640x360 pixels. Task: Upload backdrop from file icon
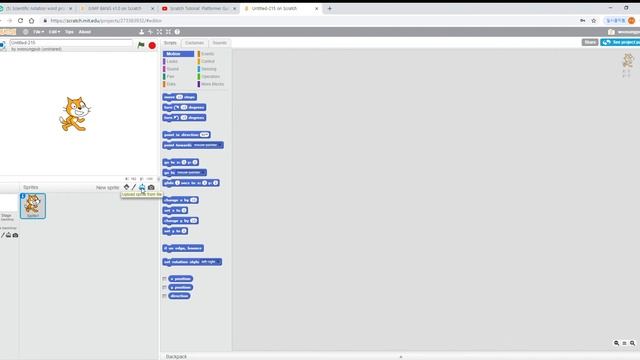click(x=8, y=235)
